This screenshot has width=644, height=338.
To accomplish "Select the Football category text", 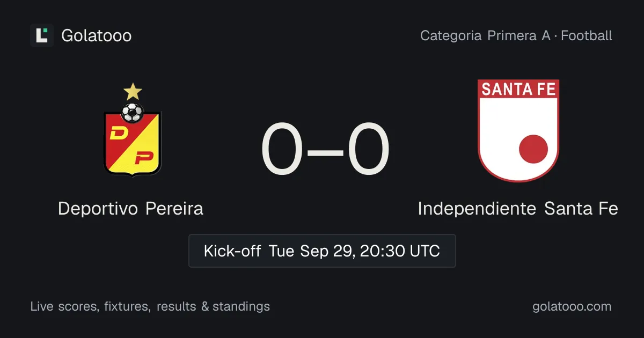I will pos(587,36).
